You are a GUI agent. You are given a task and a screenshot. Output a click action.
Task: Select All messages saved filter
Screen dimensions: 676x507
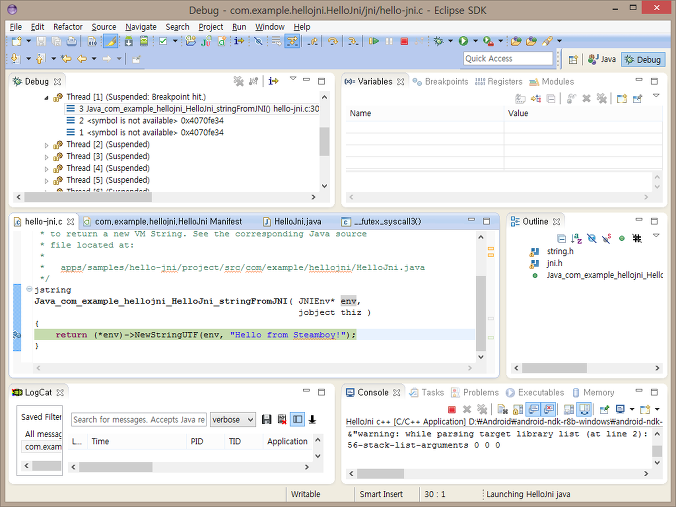tap(43, 434)
